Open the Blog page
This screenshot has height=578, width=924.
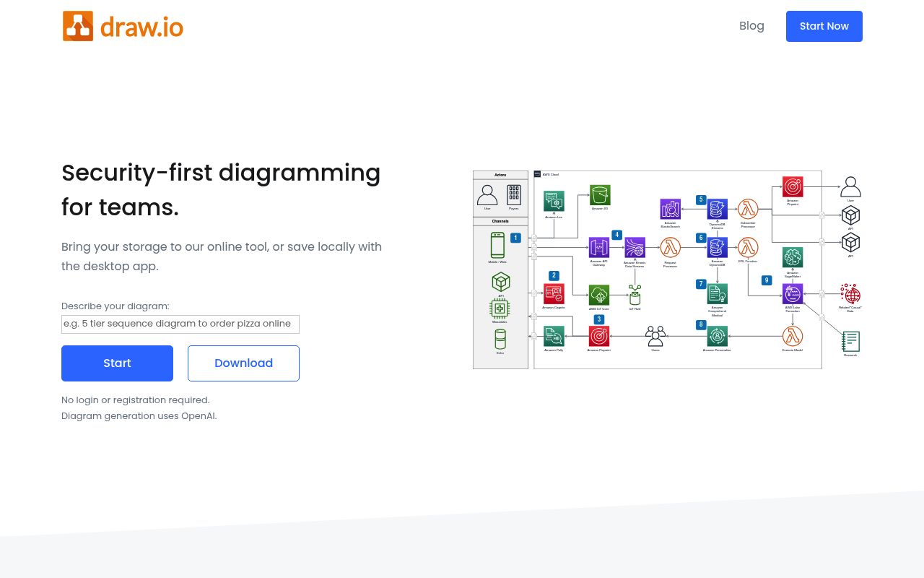pos(751,25)
